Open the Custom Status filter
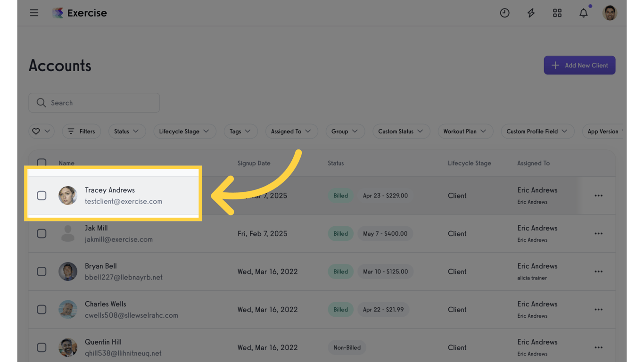 [401, 131]
